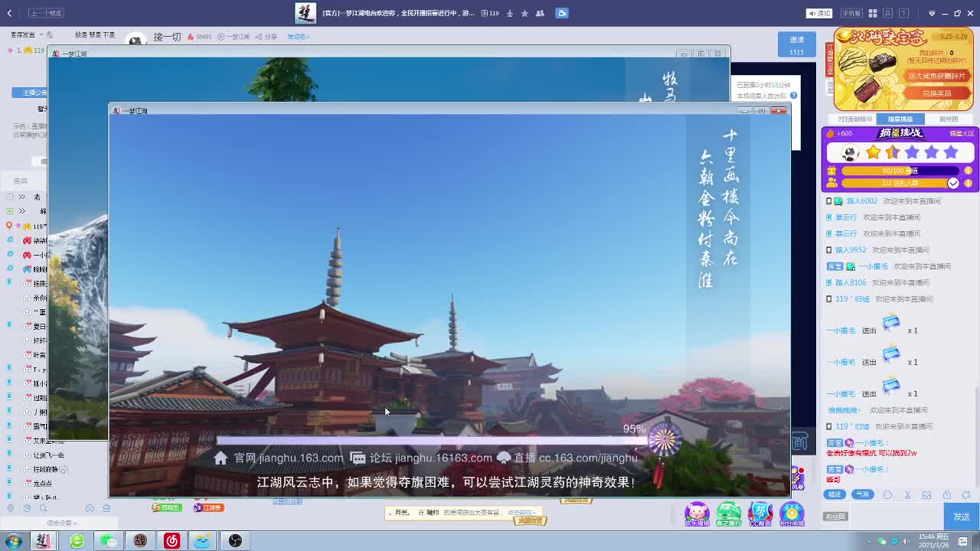Click the alert bell box icon near the help icon
This screenshot has height=551, width=980.
[x=888, y=13]
